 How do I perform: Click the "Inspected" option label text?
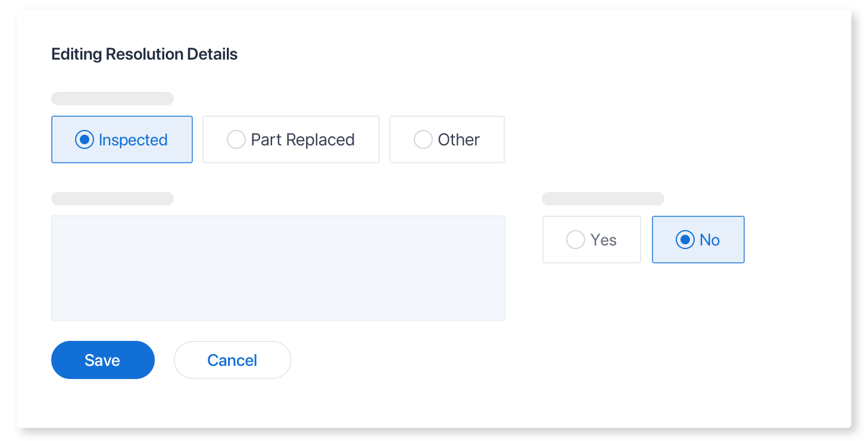coord(133,139)
